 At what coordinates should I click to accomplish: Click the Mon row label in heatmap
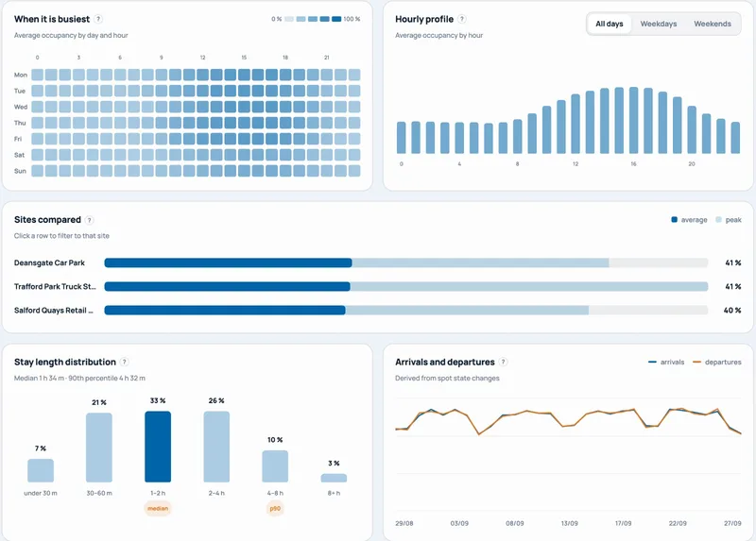pyautogui.click(x=21, y=76)
